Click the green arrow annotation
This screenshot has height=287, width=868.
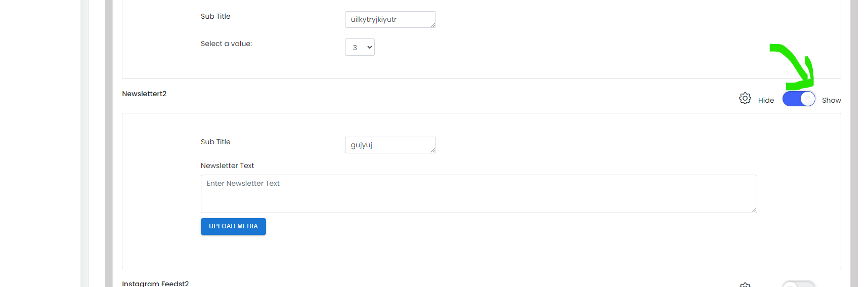[794, 66]
